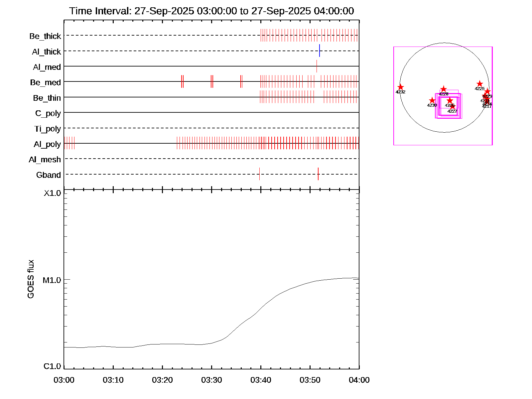Click the Be_thick filter label
This screenshot has width=532, height=399.
(45, 36)
